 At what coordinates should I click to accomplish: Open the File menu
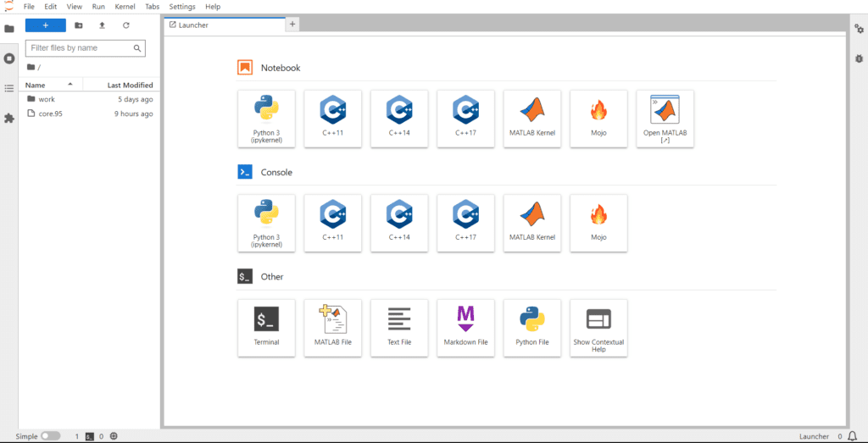click(30, 7)
